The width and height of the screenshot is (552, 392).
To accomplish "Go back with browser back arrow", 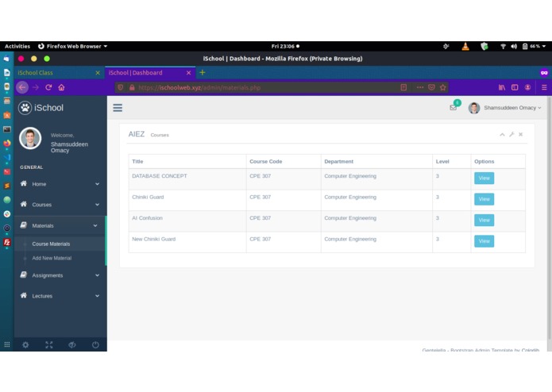I will click(22, 87).
